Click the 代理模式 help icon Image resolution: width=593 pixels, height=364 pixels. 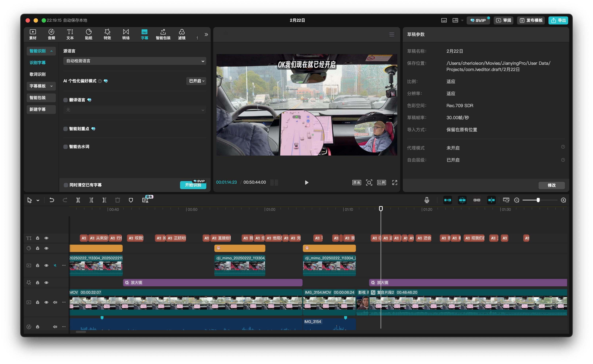tap(563, 147)
